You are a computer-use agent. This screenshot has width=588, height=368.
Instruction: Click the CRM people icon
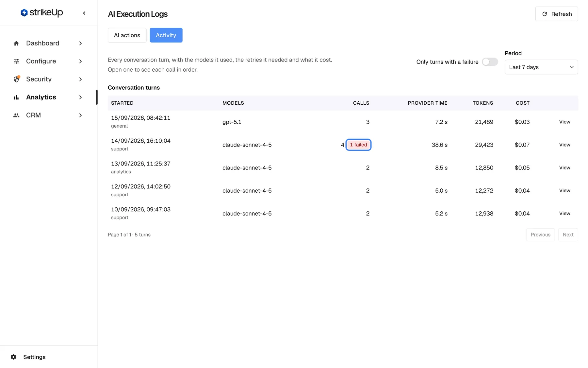point(16,115)
